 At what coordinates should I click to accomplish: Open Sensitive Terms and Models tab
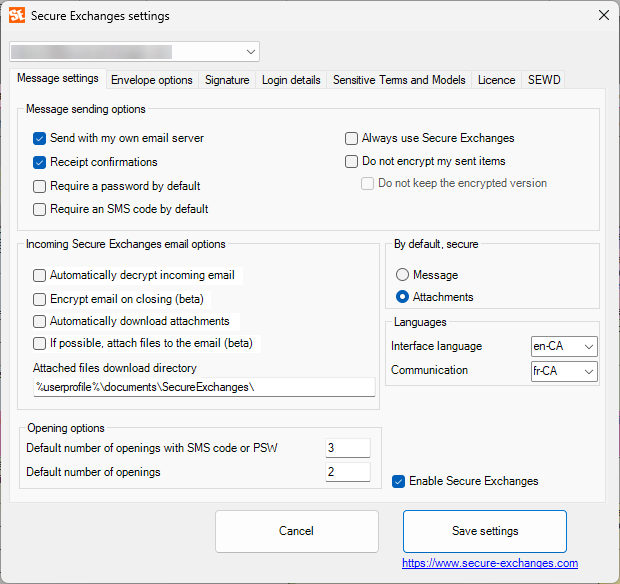pos(399,80)
